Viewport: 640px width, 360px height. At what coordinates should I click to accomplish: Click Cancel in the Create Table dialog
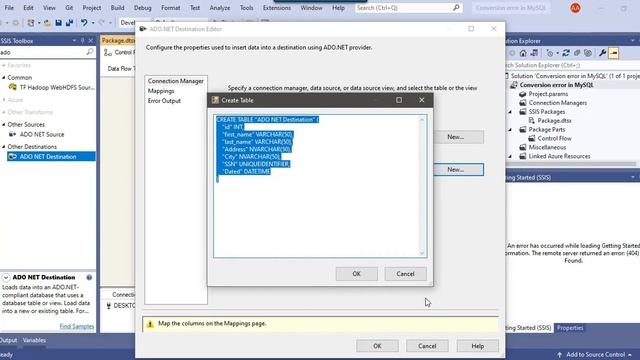pos(405,274)
